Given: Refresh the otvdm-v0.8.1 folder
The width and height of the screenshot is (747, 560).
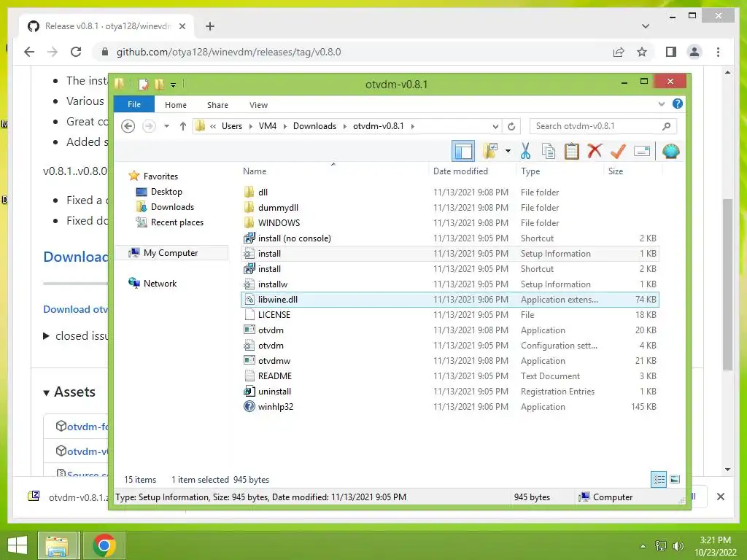Looking at the screenshot, I should [511, 126].
